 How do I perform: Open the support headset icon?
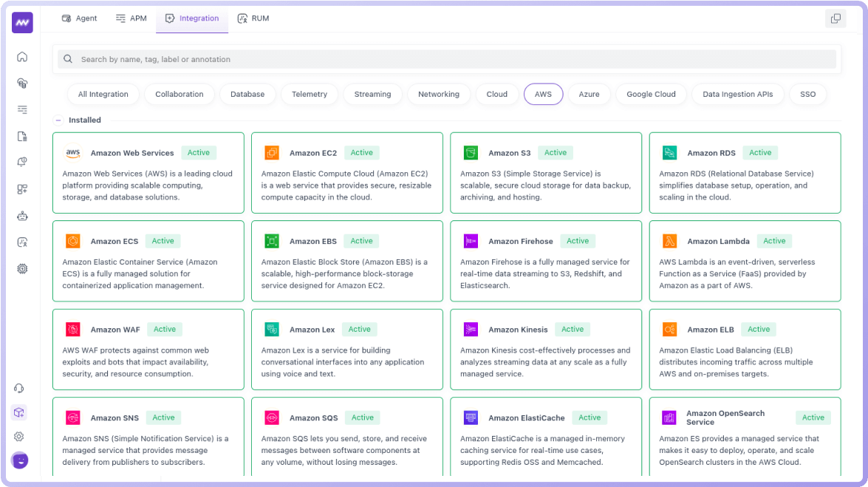click(x=18, y=389)
